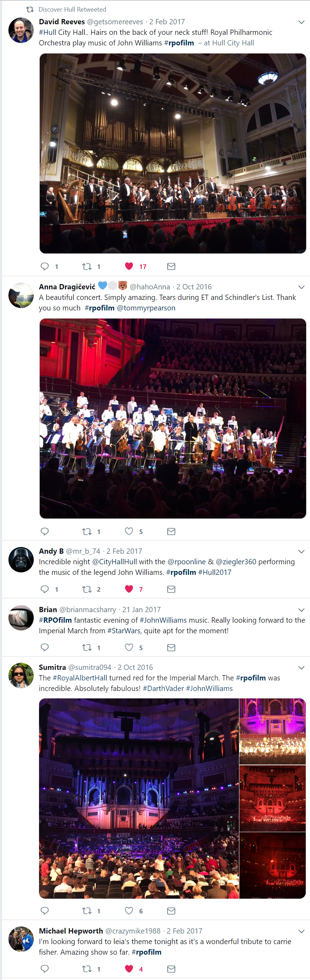The height and width of the screenshot is (980, 310).
Task: Retweet Sumitra's Royal Albert Hall tweet
Action: [87, 911]
